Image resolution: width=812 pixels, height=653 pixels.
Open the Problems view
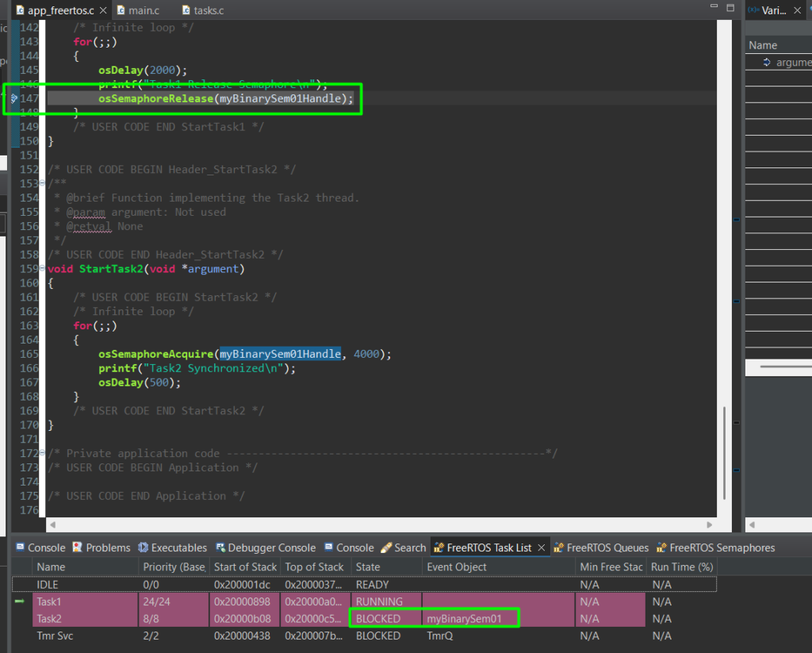click(x=108, y=547)
